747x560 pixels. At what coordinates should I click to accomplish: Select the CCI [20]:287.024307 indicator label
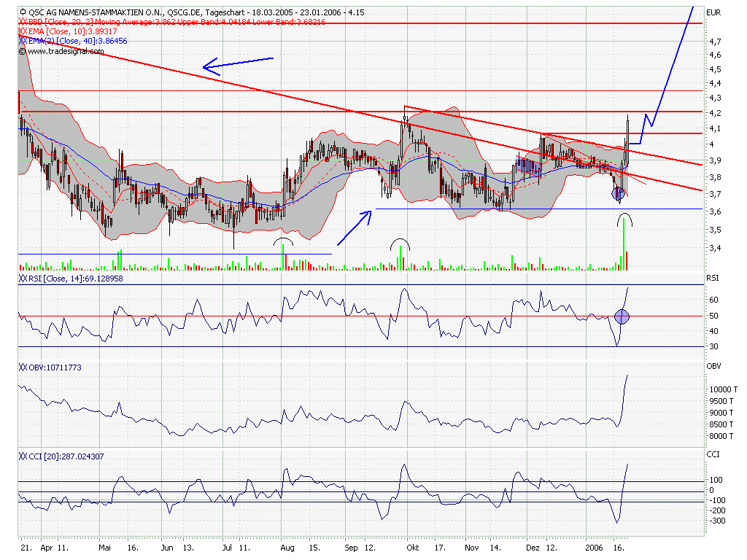coord(66,456)
